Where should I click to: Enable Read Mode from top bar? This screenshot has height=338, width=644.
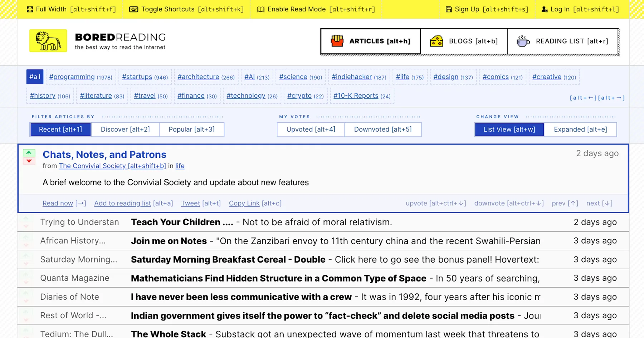316,9
